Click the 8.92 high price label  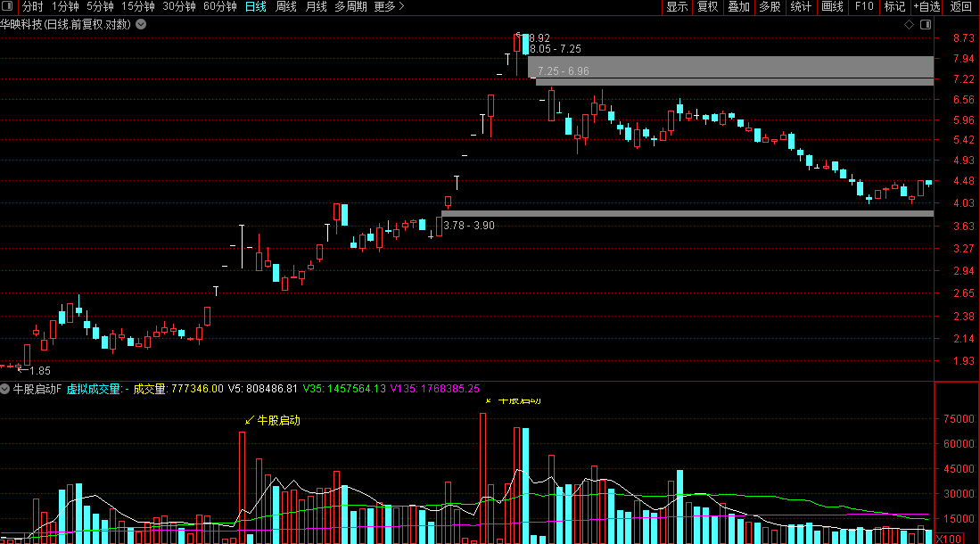click(x=539, y=38)
